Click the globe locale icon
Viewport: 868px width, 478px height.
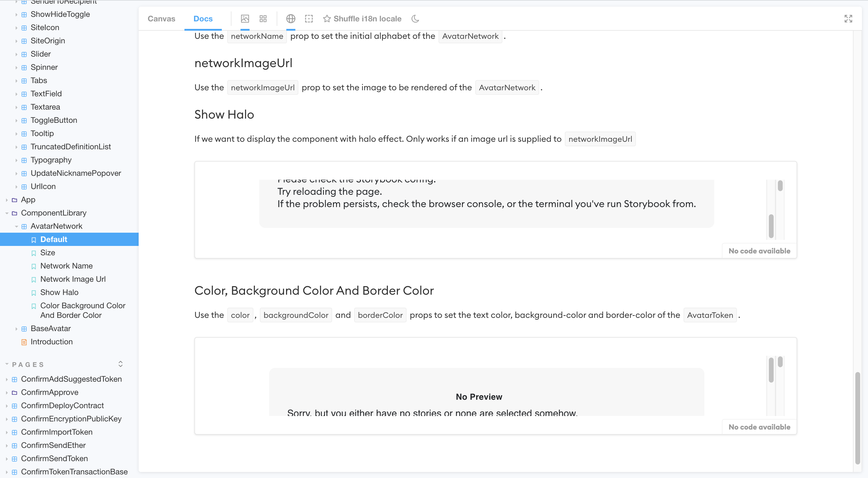point(291,19)
